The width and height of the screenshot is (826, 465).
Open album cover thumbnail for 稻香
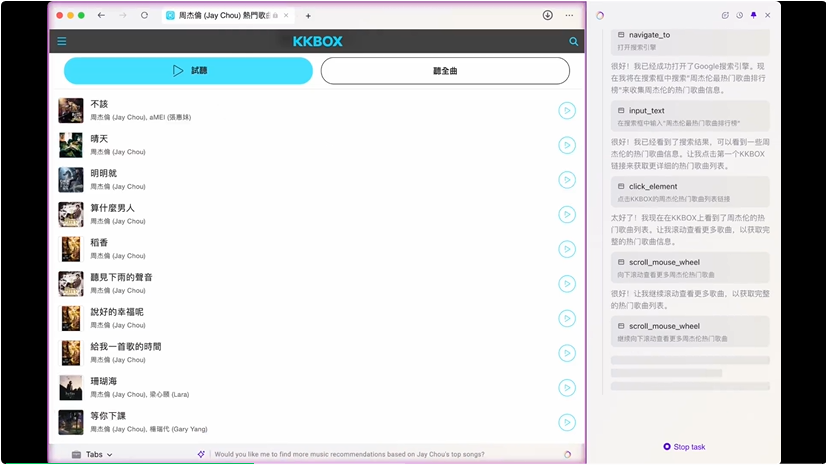tap(71, 249)
